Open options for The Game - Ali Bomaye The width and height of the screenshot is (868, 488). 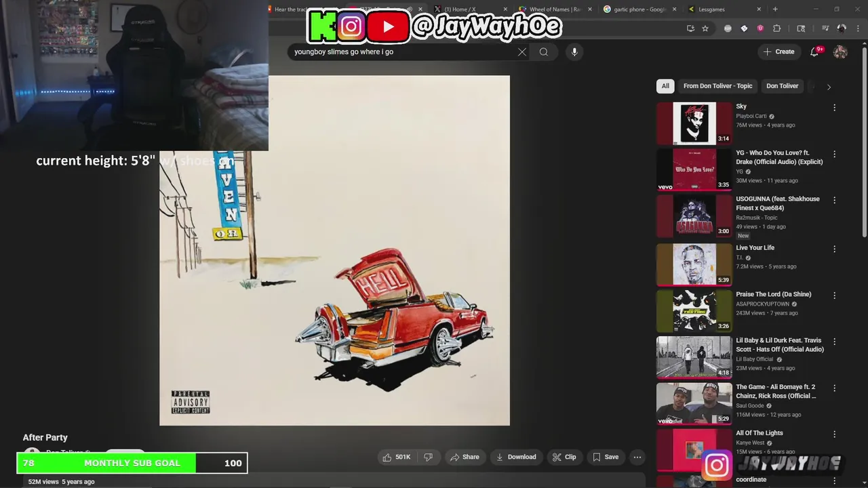(x=835, y=388)
